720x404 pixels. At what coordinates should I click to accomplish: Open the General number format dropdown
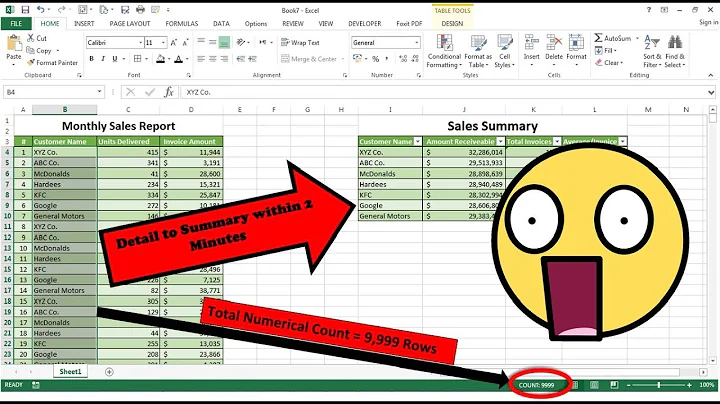click(x=416, y=43)
